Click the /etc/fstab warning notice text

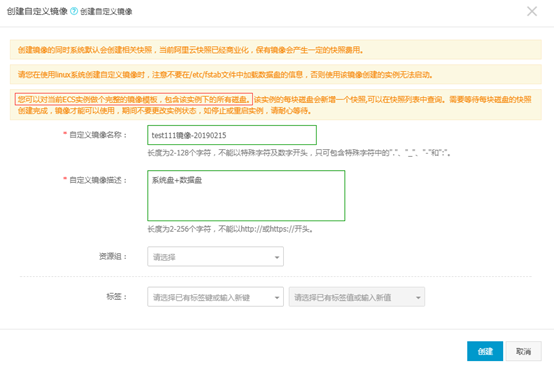(x=225, y=75)
